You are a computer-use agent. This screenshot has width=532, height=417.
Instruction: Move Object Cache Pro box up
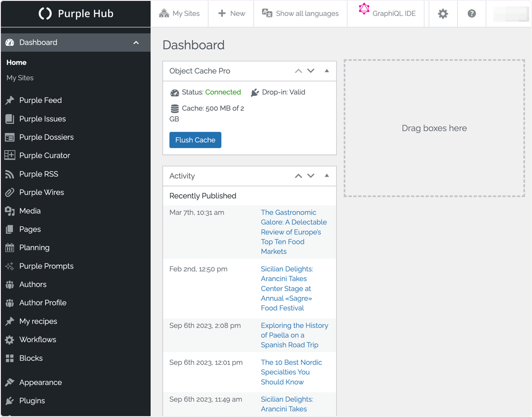[298, 71]
